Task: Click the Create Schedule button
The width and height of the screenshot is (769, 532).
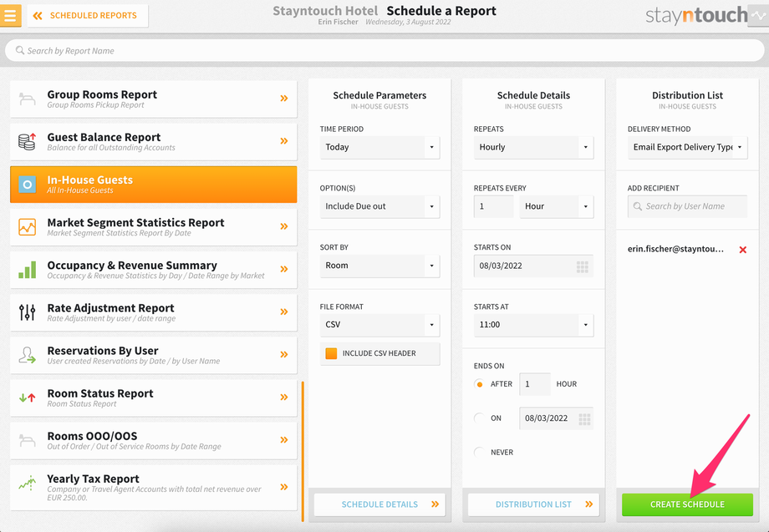Action: pos(687,504)
